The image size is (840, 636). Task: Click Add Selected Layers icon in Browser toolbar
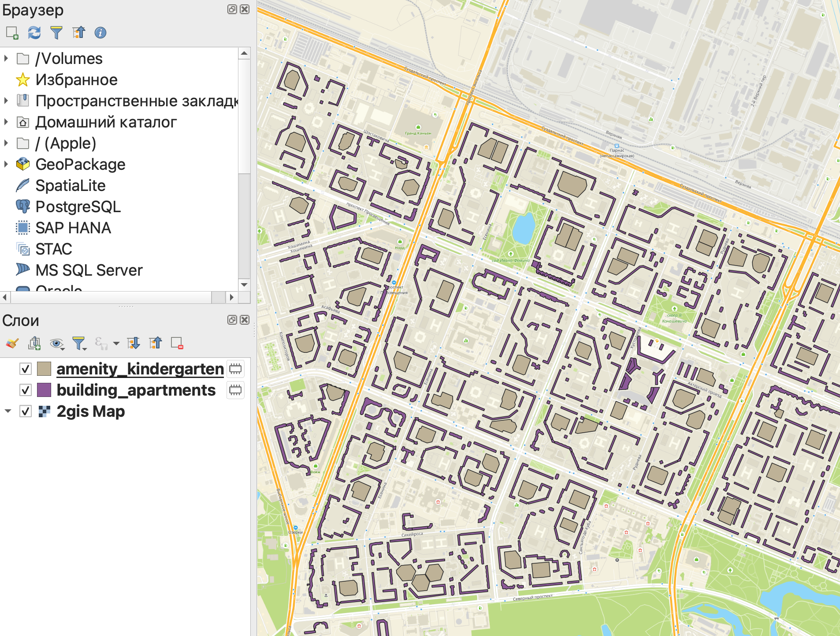[12, 33]
